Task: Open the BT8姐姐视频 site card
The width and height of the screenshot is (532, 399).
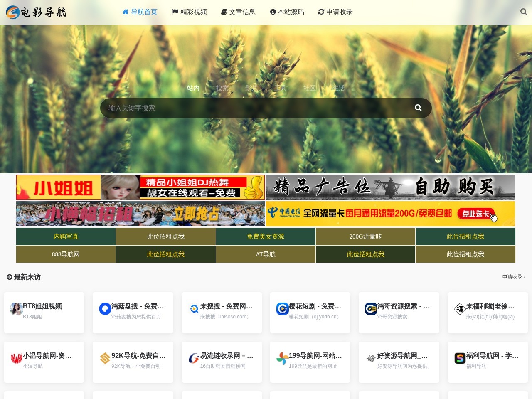Action: click(x=44, y=313)
